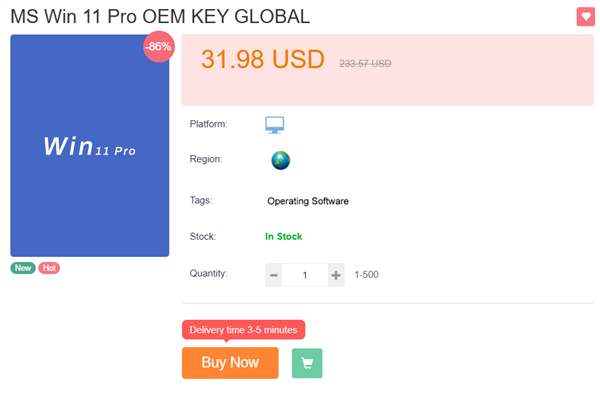The width and height of the screenshot is (600, 413).
Task: Click the Win 11 Pro product image
Action: (89, 148)
